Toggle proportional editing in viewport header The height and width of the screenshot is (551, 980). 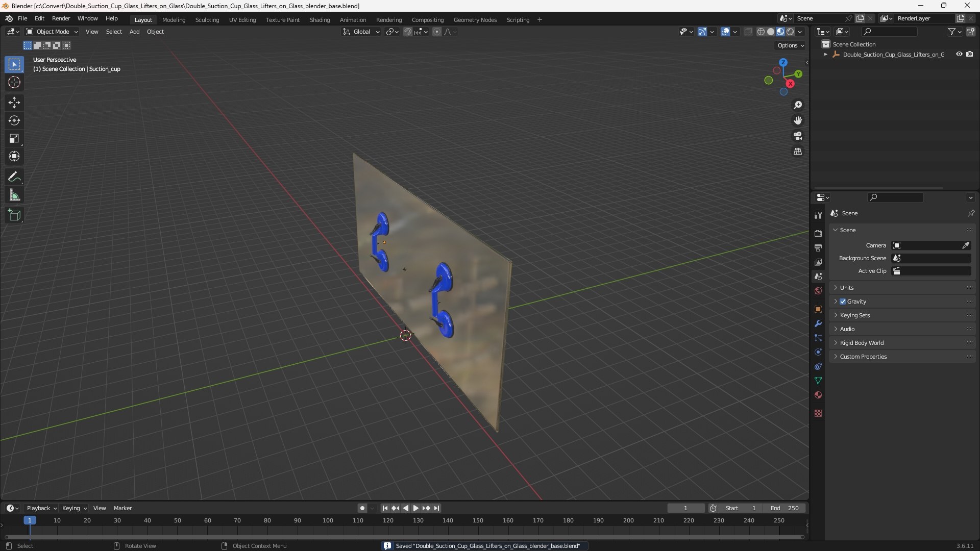pyautogui.click(x=437, y=32)
